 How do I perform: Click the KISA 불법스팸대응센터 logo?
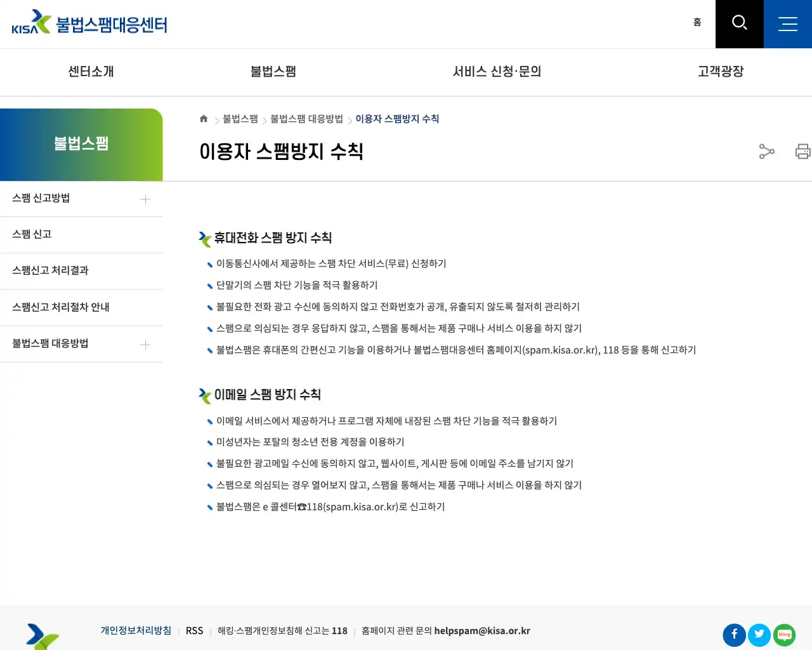(x=89, y=22)
